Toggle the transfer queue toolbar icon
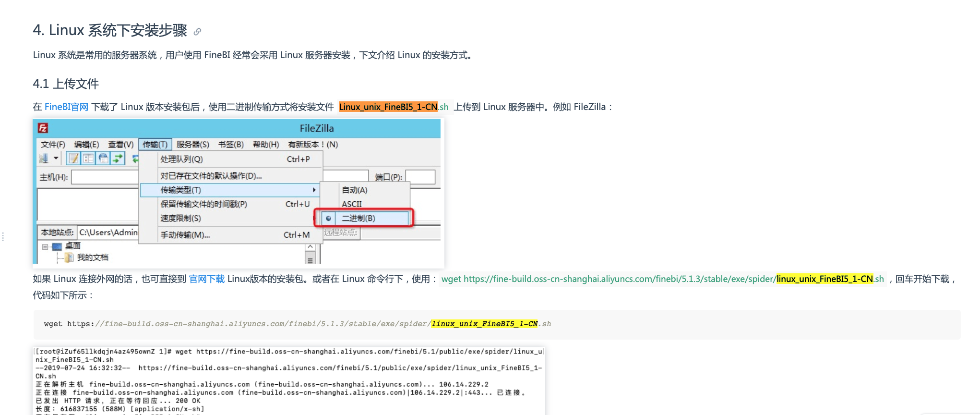 [118, 158]
